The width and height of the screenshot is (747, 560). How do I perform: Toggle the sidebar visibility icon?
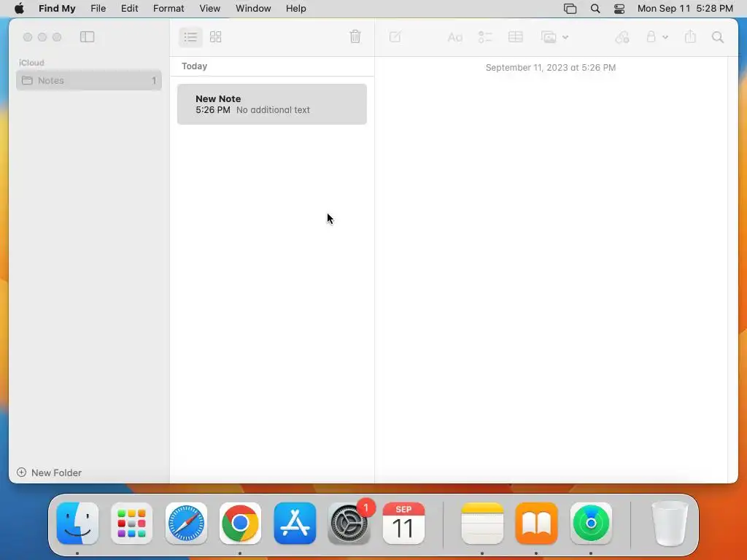[x=88, y=36]
